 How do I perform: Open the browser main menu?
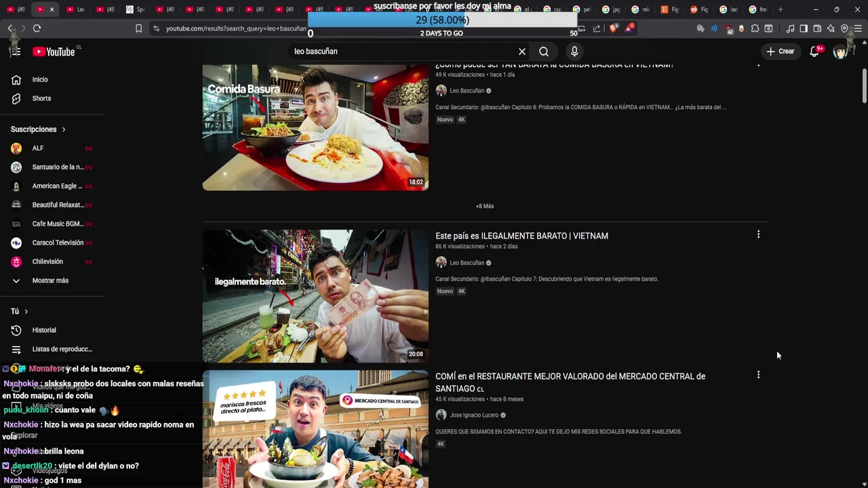tap(858, 28)
